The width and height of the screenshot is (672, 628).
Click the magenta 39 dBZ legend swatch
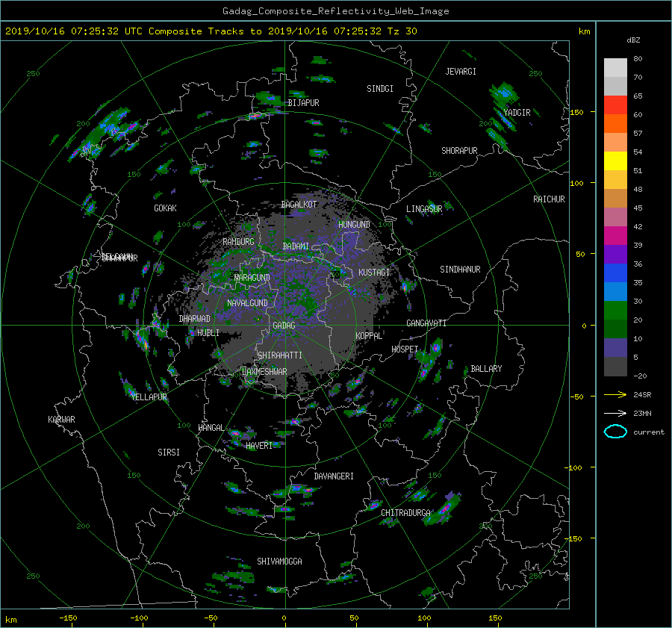point(615,235)
